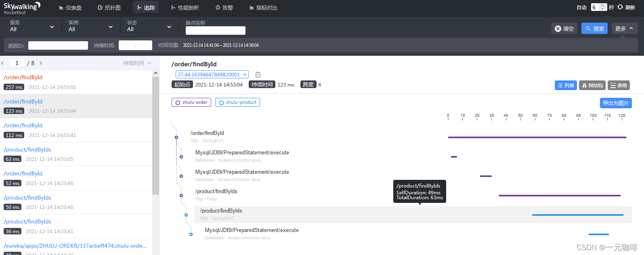Open the 仪表盘 dashboard tab

pyautogui.click(x=70, y=8)
